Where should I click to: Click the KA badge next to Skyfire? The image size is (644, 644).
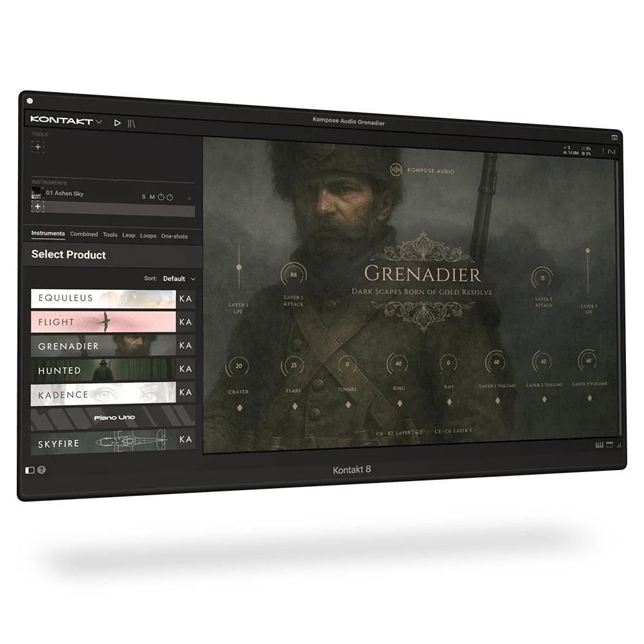click(x=185, y=439)
